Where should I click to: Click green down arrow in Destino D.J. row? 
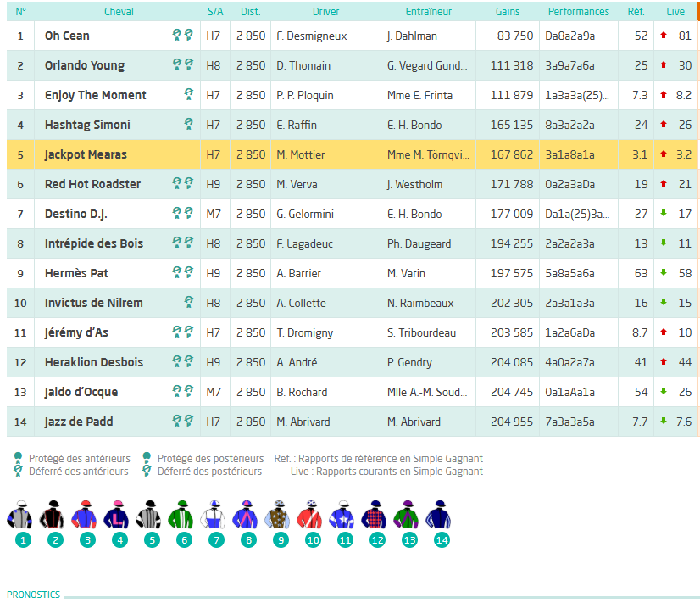coord(664,214)
